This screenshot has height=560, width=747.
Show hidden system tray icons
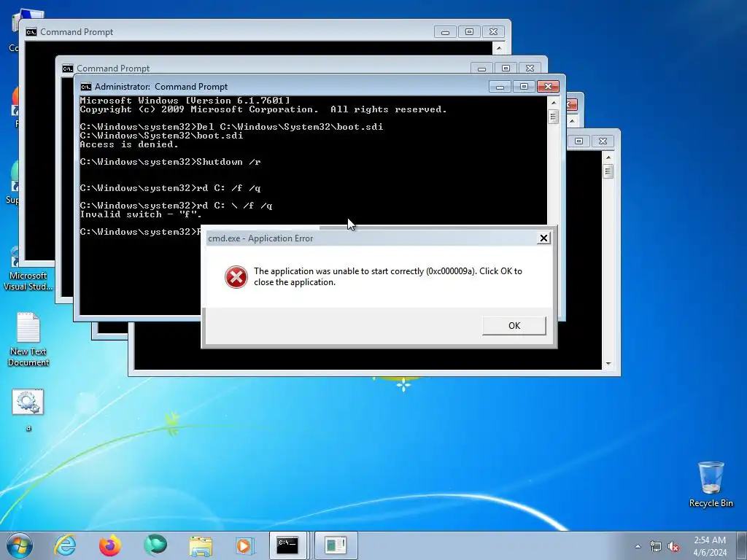point(638,546)
